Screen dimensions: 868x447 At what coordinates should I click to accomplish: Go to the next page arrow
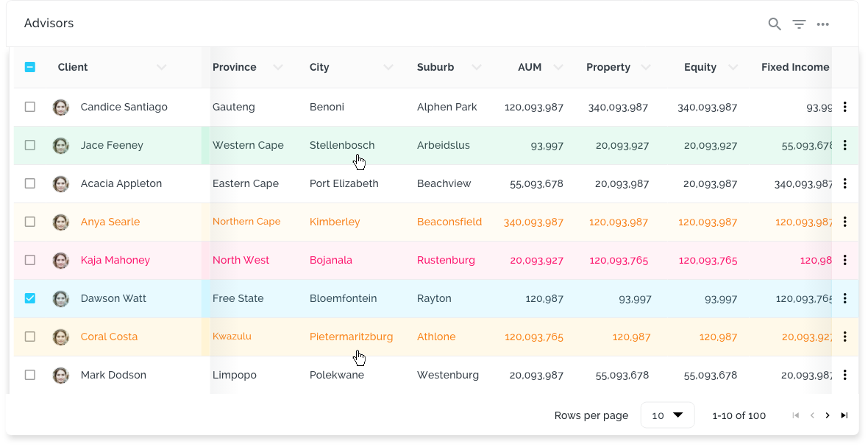coord(828,415)
